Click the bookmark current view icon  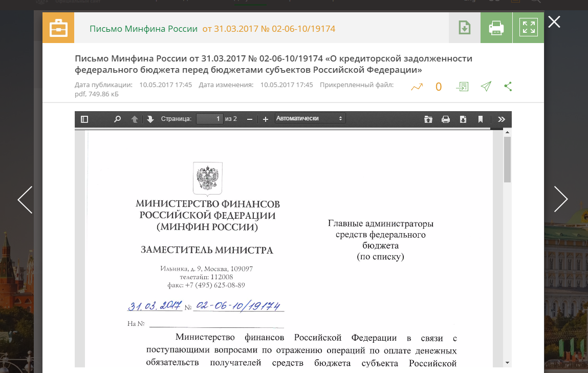click(481, 119)
